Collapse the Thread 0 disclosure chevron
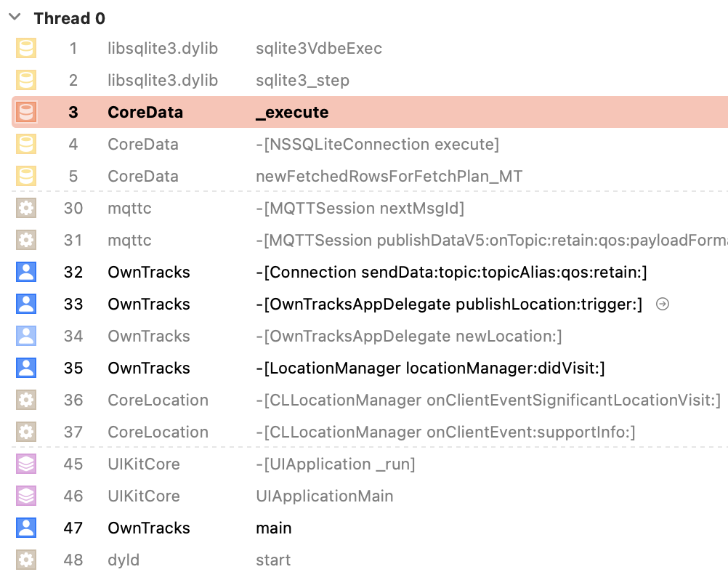 click(15, 18)
